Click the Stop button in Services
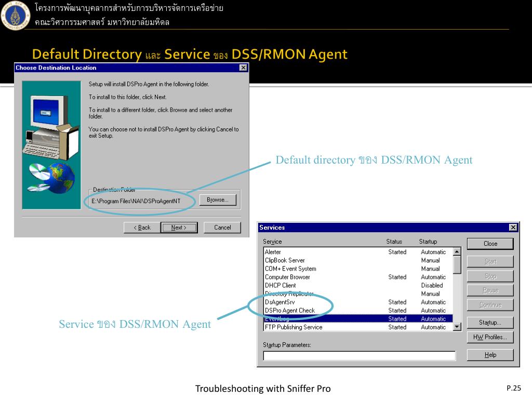The height and width of the screenshot is (399, 532). coord(490,276)
